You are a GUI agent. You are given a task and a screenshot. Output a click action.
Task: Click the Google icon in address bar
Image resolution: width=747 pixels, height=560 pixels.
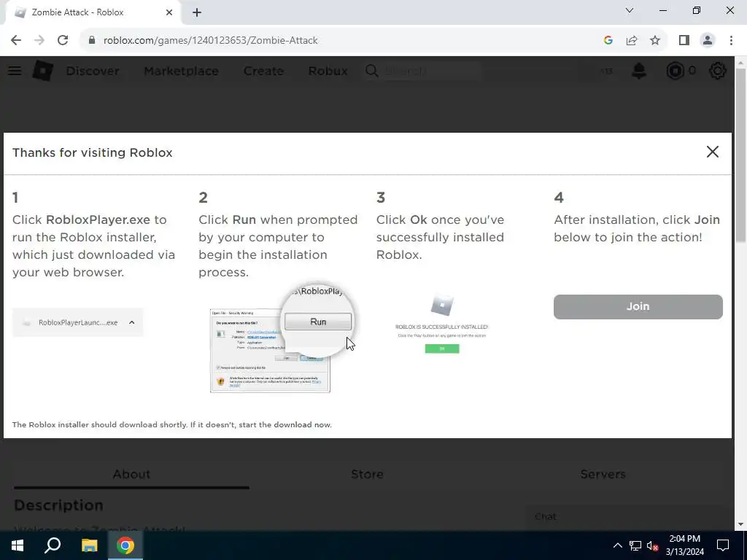click(x=608, y=41)
